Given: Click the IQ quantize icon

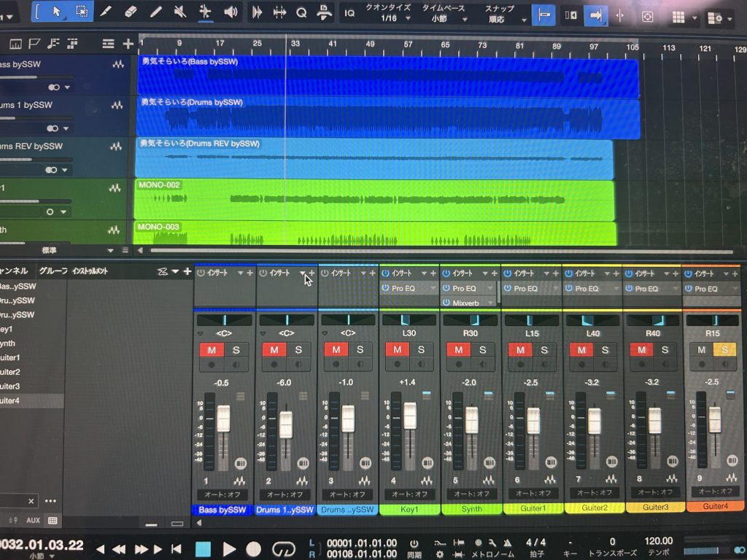Looking at the screenshot, I should (349, 12).
